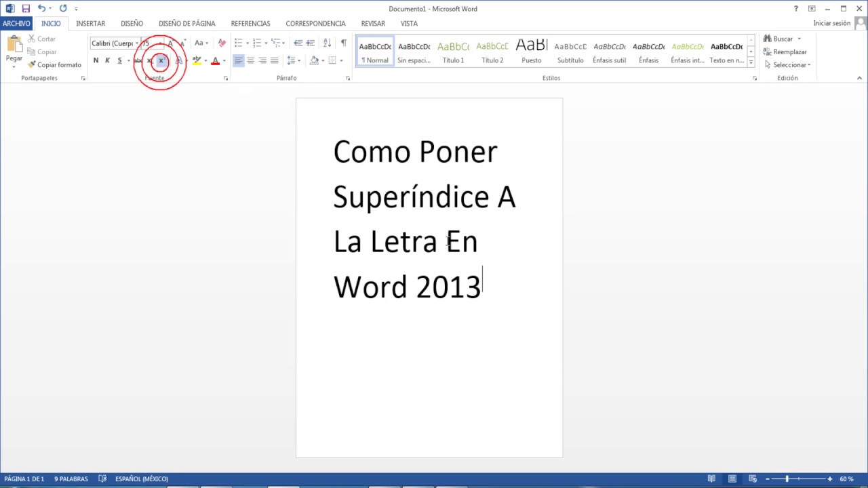Click the Copiar button

coord(42,52)
